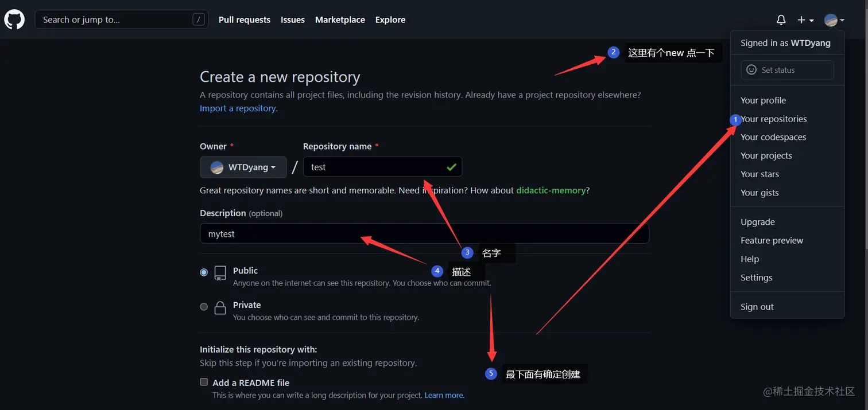This screenshot has height=410, width=868.
Task: Follow the Import a repository link
Action: tap(238, 108)
